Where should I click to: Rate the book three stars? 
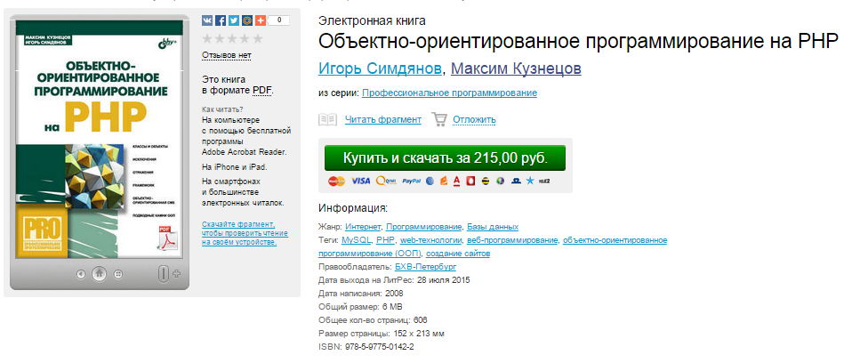click(x=232, y=39)
